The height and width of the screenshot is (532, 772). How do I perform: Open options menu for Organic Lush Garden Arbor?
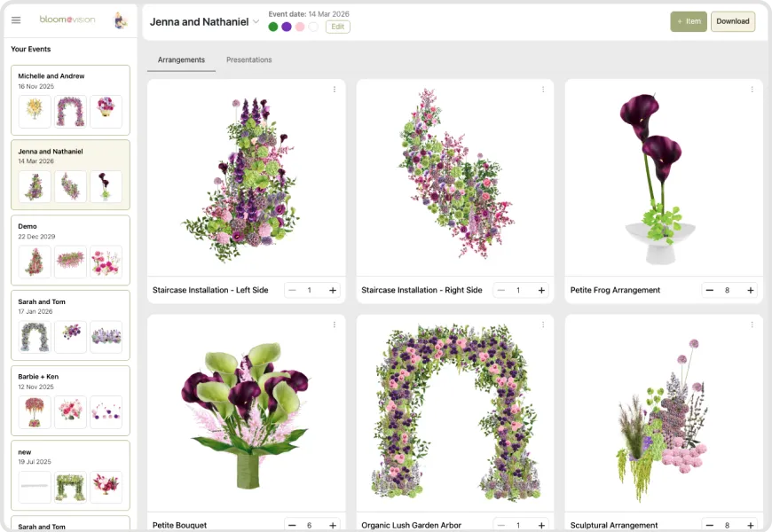click(543, 325)
